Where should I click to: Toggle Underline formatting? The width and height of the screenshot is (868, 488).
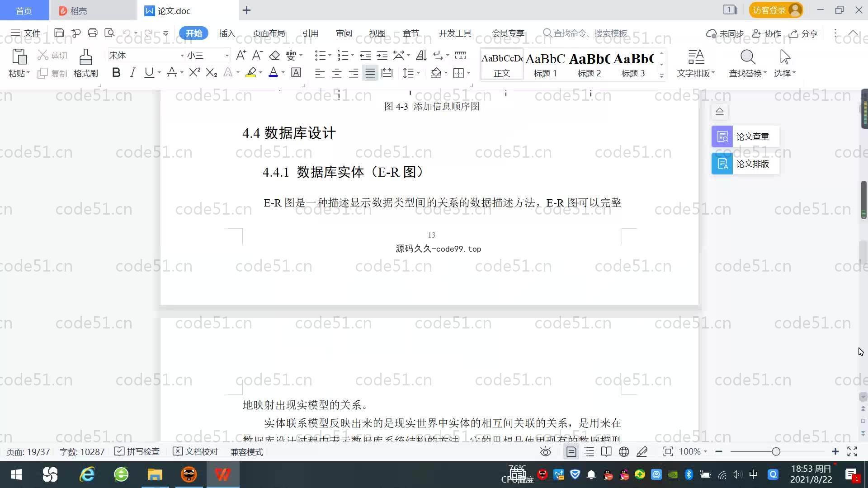click(x=149, y=72)
